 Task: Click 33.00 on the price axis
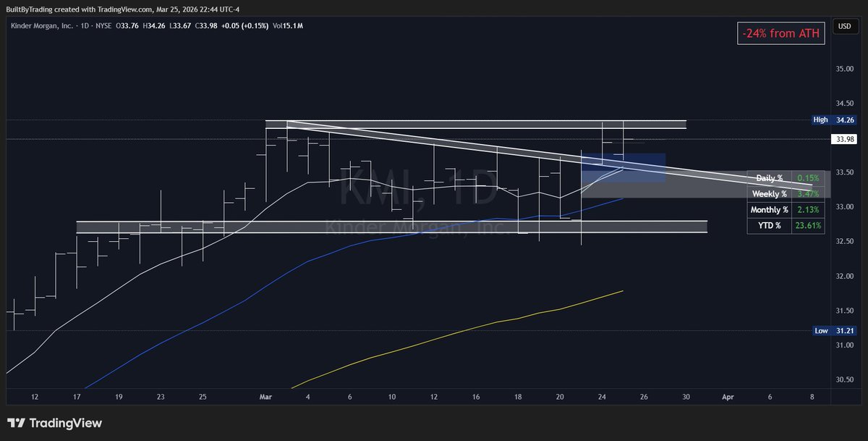(x=844, y=207)
